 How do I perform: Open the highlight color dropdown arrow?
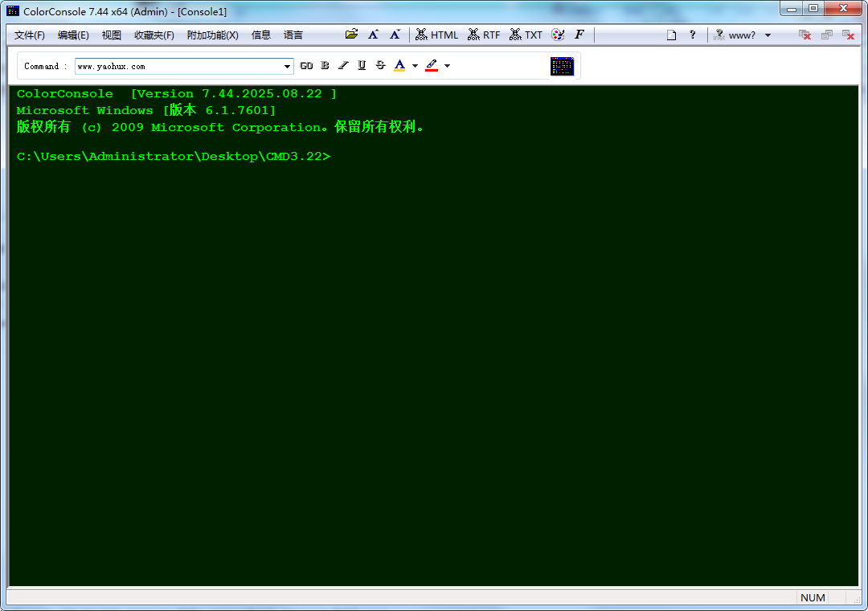447,66
